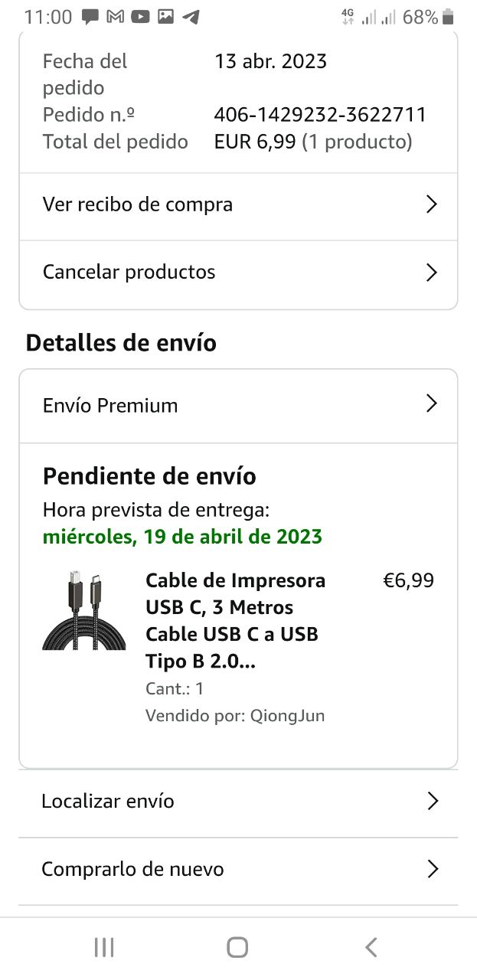Expand the Envío Premium chevron
This screenshot has height=980, width=477.
click(432, 404)
